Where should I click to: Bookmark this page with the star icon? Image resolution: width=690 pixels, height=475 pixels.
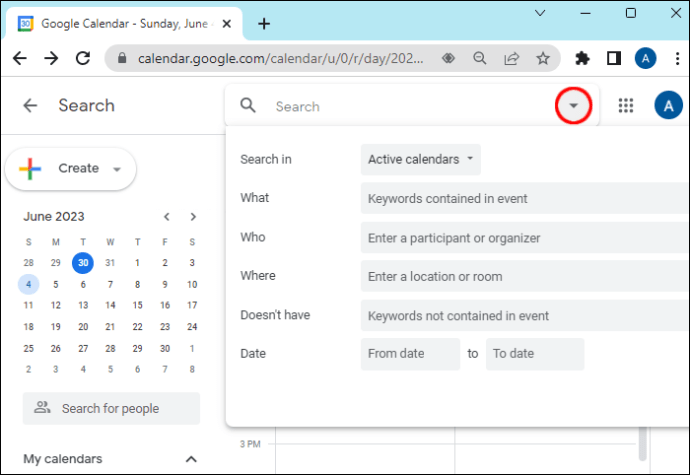pyautogui.click(x=543, y=58)
